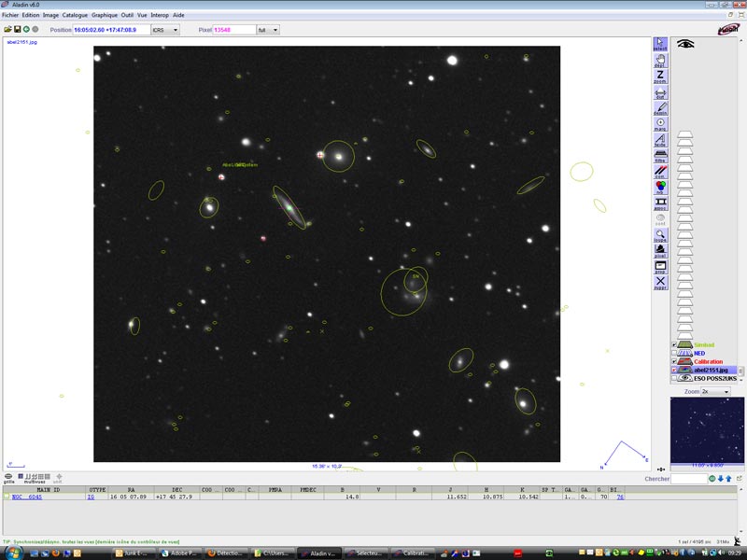Click the suppr delete tool
747x560 pixels.
[x=660, y=283]
